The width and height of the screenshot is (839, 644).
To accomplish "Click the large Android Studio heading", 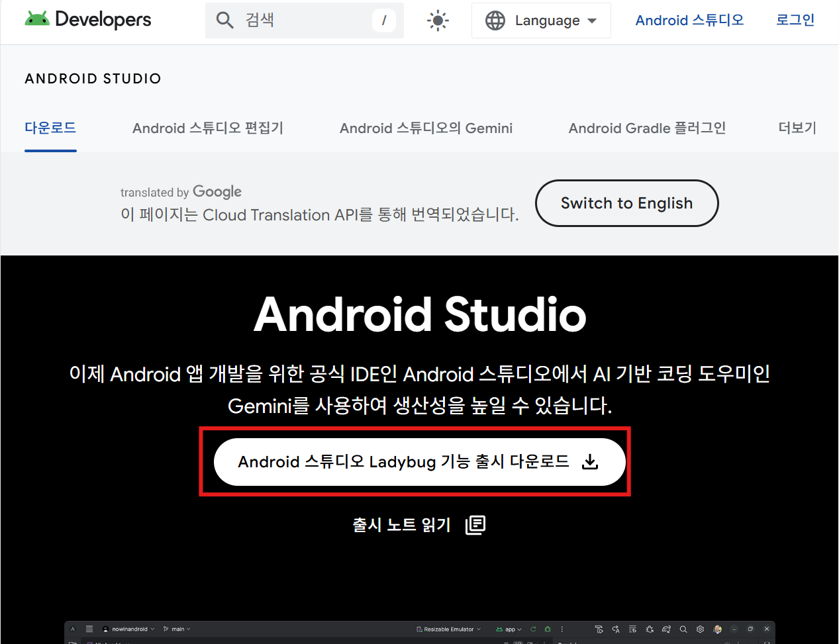I will (420, 314).
